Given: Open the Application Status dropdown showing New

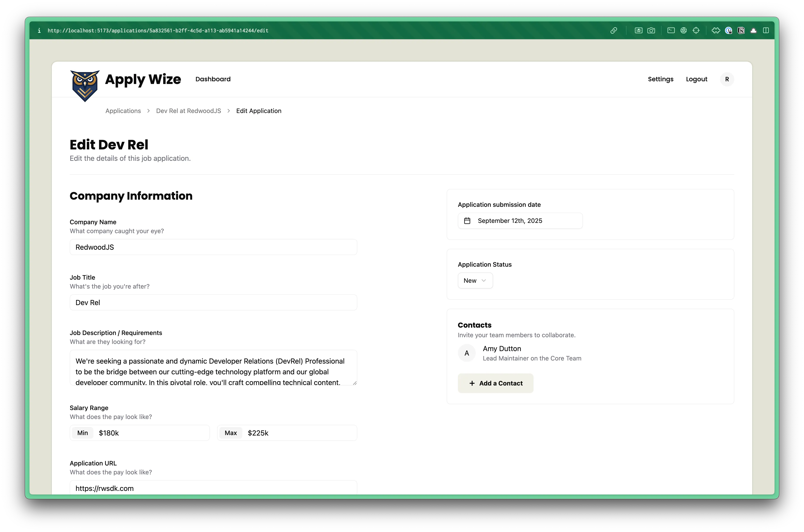Looking at the screenshot, I should click(x=475, y=281).
